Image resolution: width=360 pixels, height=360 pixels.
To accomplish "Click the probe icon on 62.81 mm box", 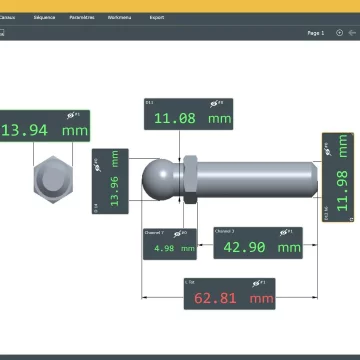I will click(256, 284).
